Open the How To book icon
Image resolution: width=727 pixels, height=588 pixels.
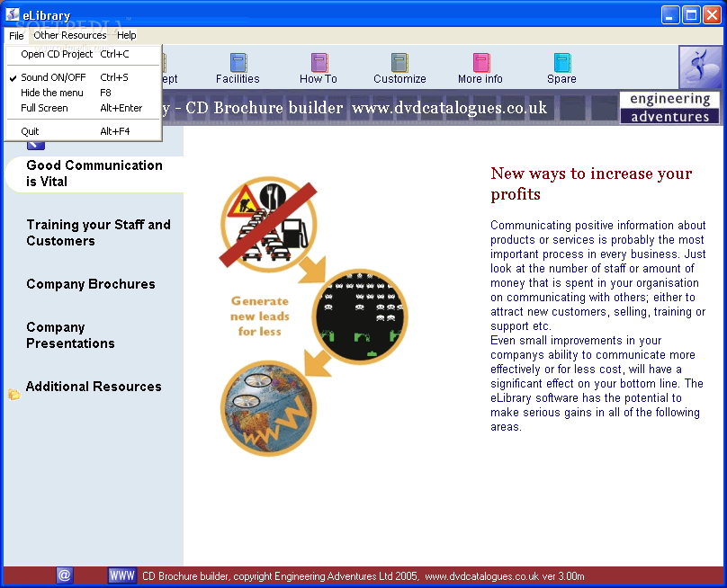tap(319, 63)
